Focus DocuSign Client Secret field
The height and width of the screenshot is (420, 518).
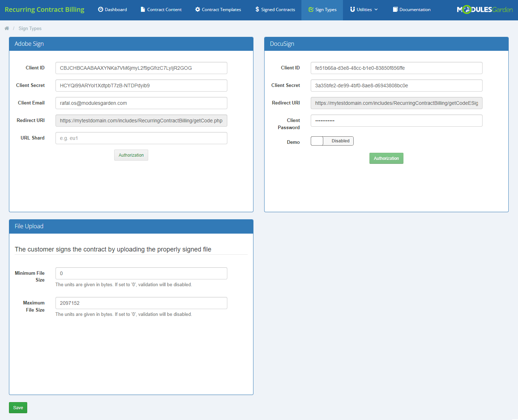397,86
